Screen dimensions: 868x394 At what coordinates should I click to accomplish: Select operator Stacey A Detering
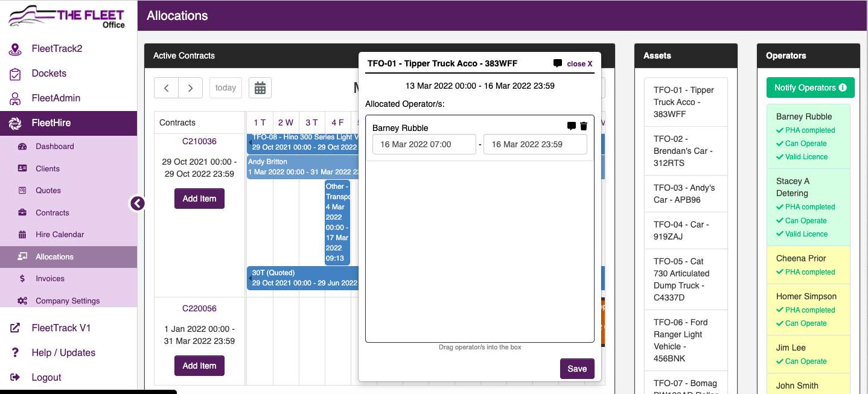808,207
